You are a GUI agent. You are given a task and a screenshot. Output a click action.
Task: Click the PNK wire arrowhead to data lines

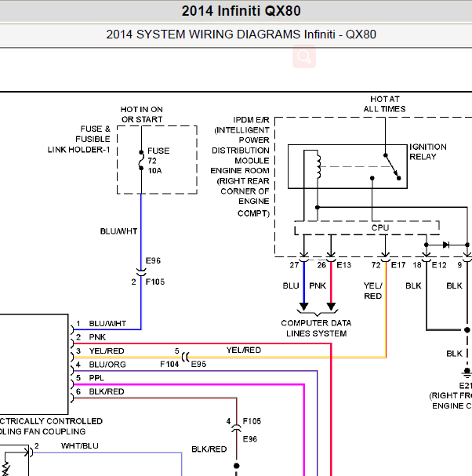pyautogui.click(x=331, y=307)
